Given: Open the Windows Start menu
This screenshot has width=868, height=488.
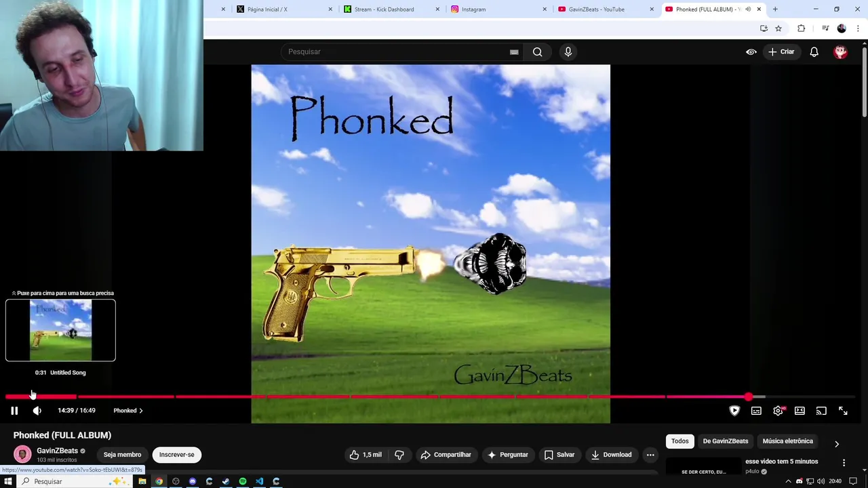Looking at the screenshot, I should click(x=8, y=482).
